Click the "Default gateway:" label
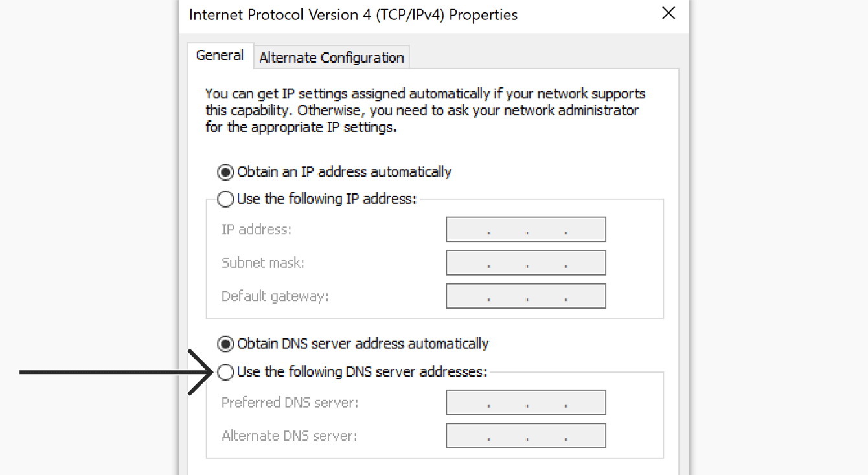 (275, 296)
